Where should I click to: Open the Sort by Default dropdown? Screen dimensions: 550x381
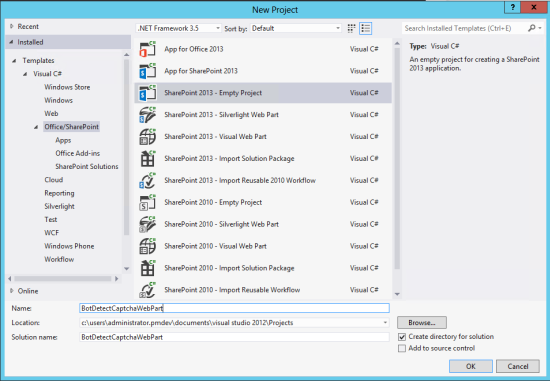tap(296, 28)
